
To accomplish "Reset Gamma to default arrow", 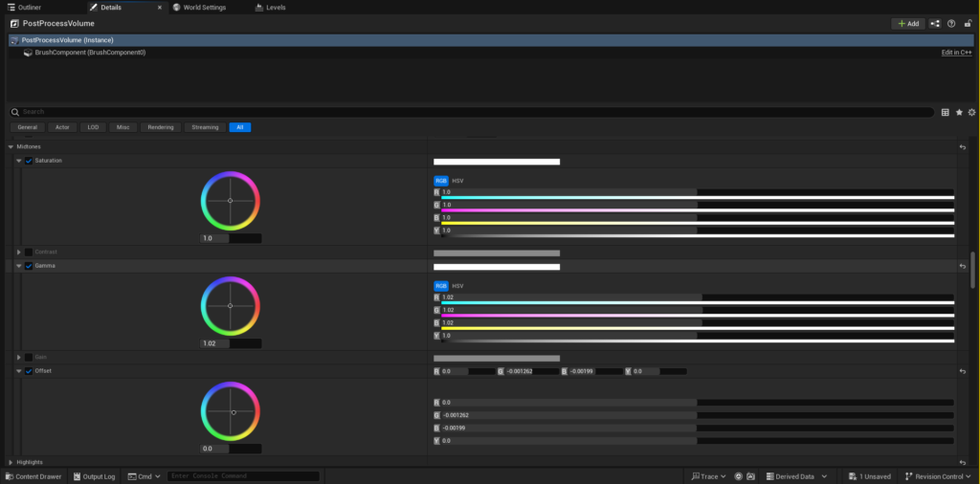I will coord(963,267).
